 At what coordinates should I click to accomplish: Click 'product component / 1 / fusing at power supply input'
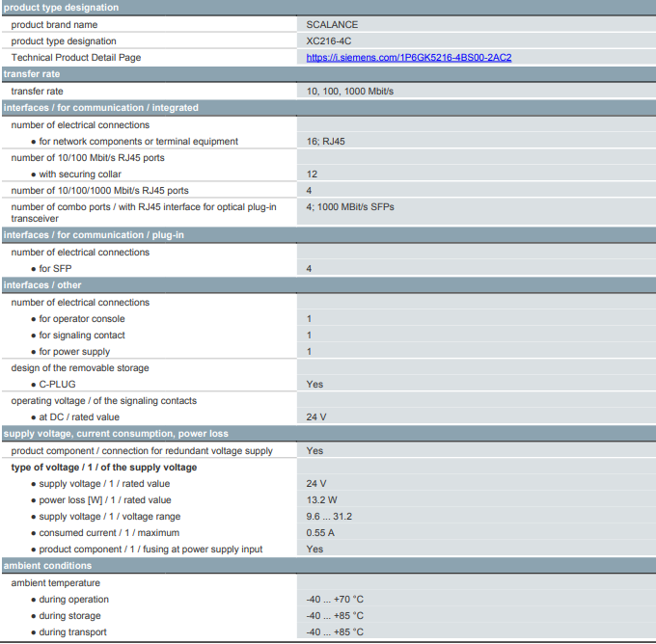click(150, 550)
